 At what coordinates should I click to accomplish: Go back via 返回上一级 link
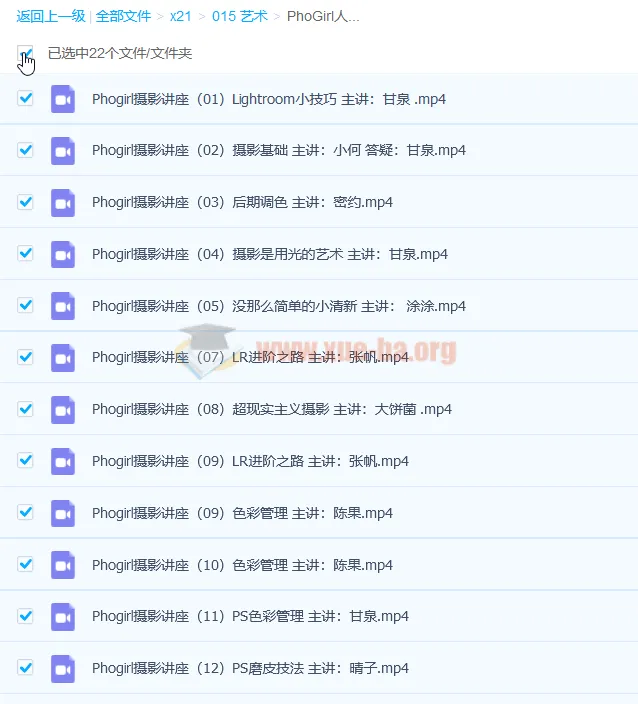[x=50, y=16]
